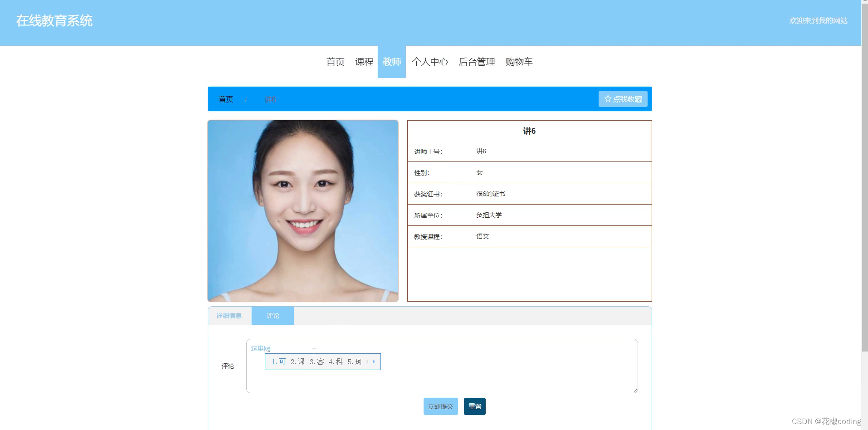Switch to the 详细信息 tab
Viewport: 868px width, 430px height.
point(229,315)
